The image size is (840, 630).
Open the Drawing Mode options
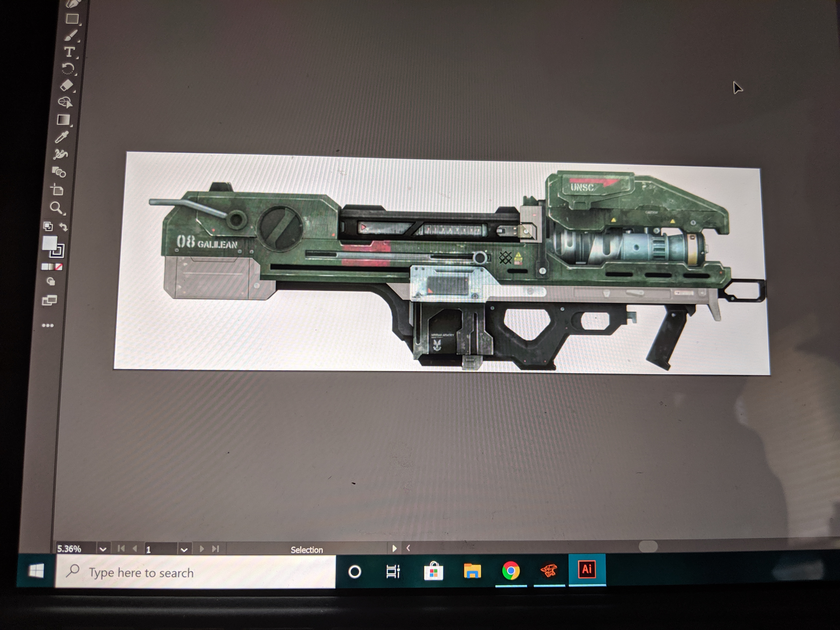(50, 281)
